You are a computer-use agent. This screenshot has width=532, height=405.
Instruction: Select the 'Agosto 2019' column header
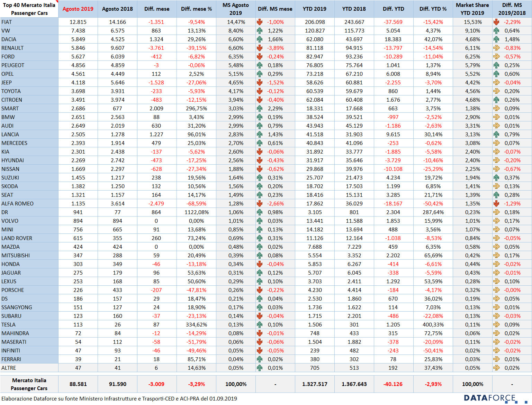click(x=78, y=9)
